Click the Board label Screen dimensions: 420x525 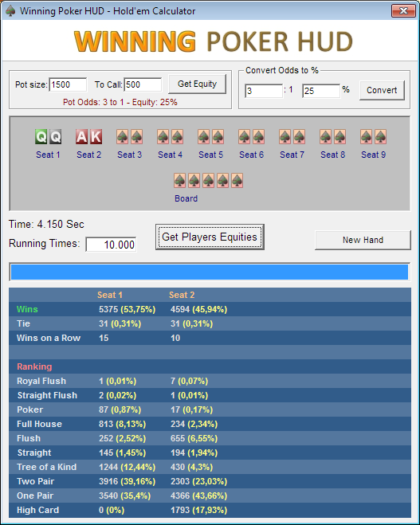coord(186,198)
